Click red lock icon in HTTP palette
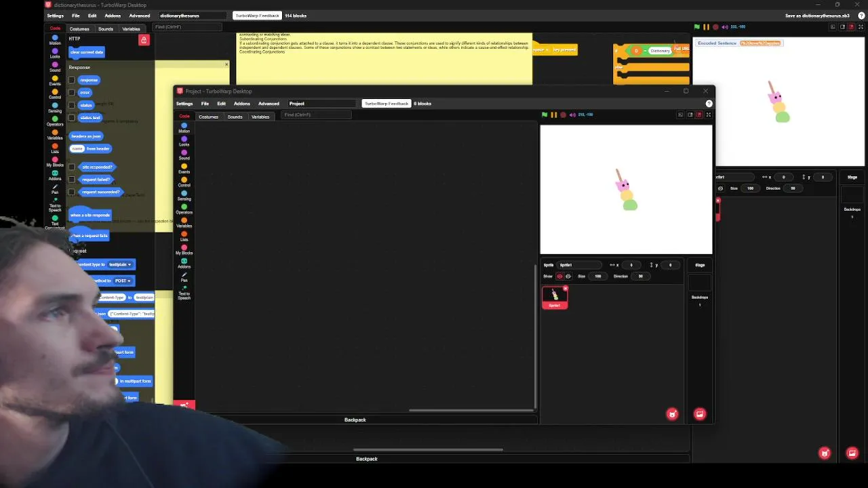The height and width of the screenshot is (488, 868). click(144, 41)
